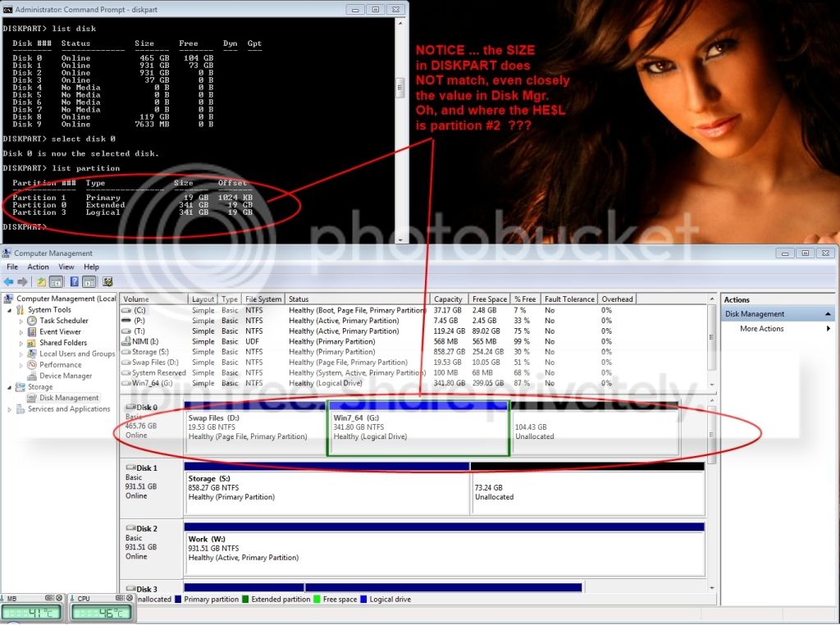840x625 pixels.
Task: Expand the More Actions submenu arrow
Action: [x=829, y=328]
